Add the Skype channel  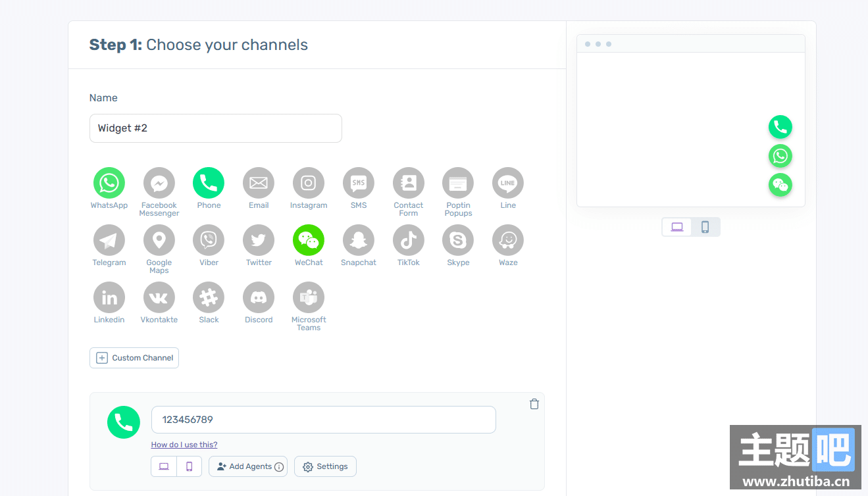tap(458, 240)
